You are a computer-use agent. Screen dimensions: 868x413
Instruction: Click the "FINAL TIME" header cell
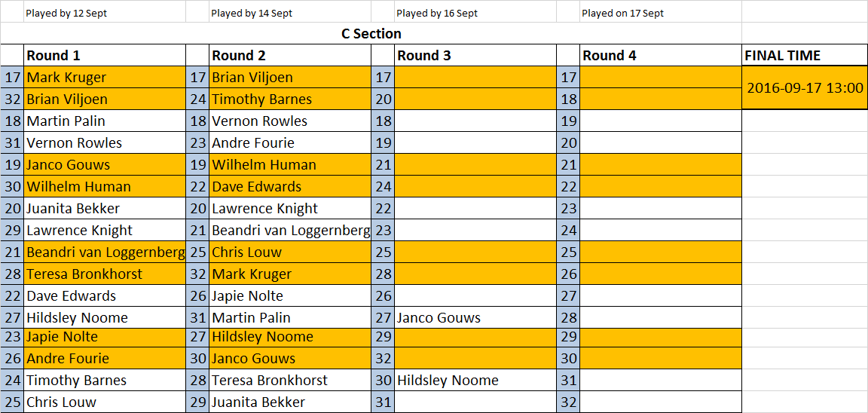[x=804, y=56]
